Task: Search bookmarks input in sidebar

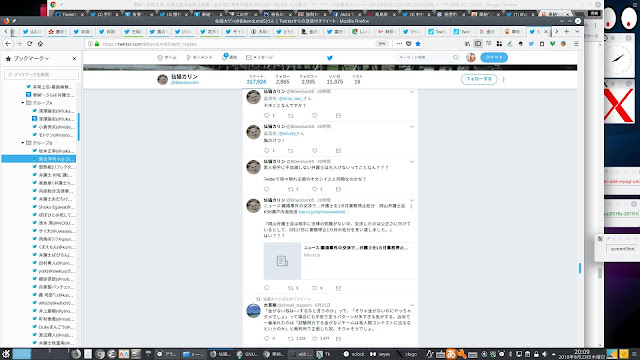Action: [41, 75]
